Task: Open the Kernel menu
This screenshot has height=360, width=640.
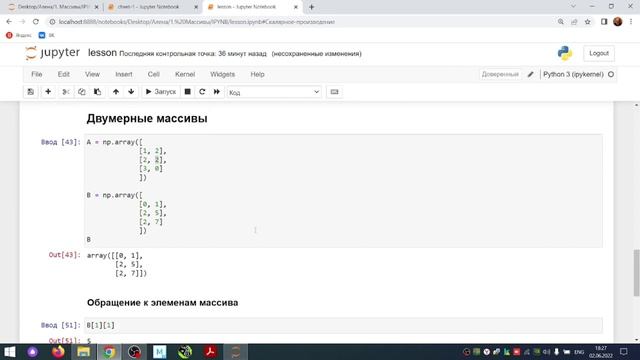Action: click(x=185, y=74)
